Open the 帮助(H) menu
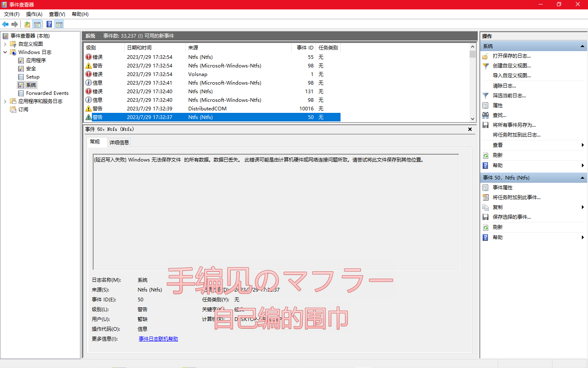 80,14
